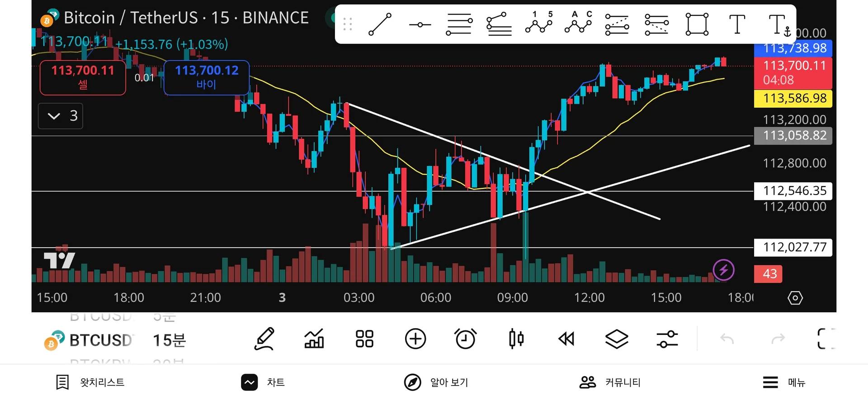The height and width of the screenshot is (401, 868).
Task: Change the 15분 timeframe interval
Action: pos(169,340)
